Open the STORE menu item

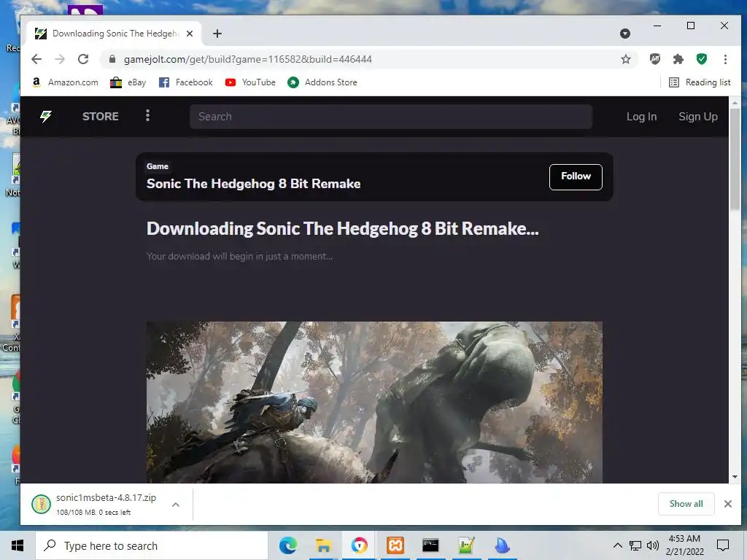click(x=101, y=117)
